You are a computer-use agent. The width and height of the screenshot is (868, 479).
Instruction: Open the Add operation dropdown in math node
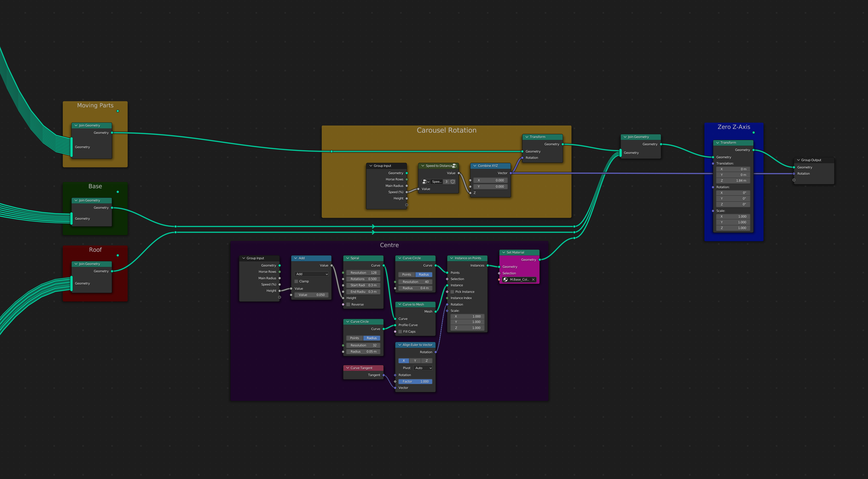(x=311, y=274)
